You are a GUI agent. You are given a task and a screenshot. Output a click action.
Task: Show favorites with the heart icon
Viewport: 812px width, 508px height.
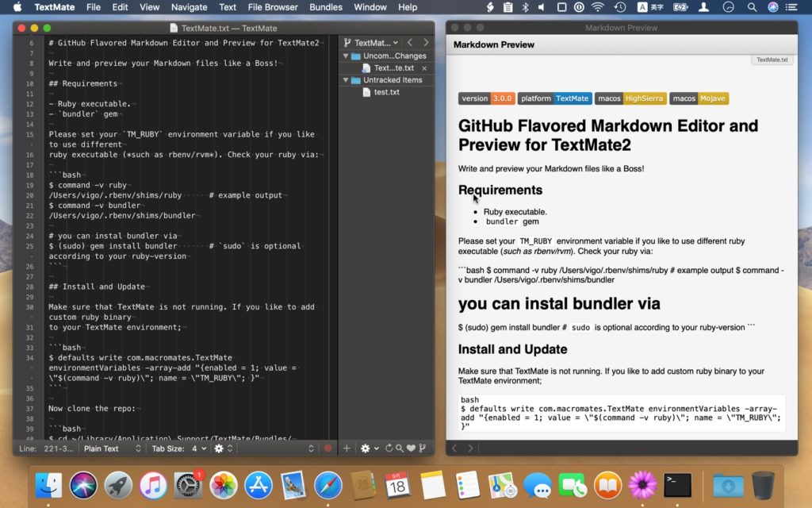(411, 448)
